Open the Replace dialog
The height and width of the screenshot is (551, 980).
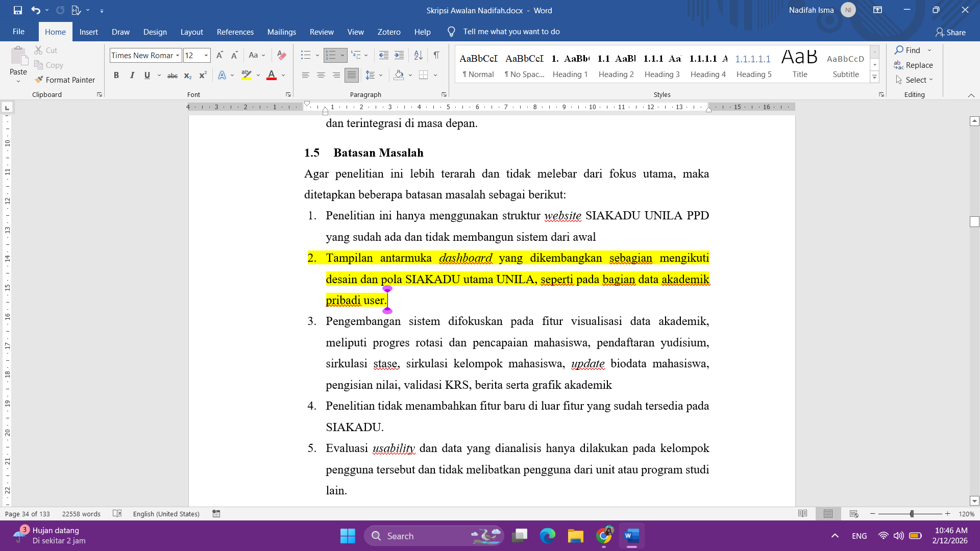(x=913, y=65)
